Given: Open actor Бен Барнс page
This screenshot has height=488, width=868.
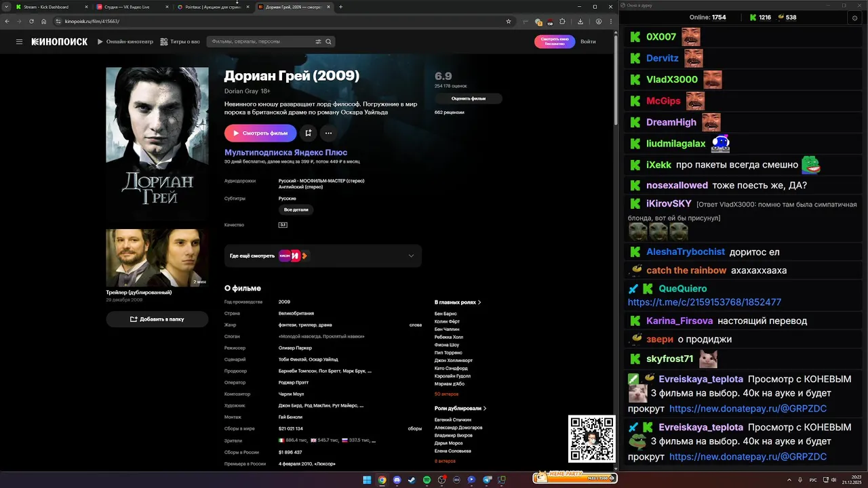Looking at the screenshot, I should point(447,313).
